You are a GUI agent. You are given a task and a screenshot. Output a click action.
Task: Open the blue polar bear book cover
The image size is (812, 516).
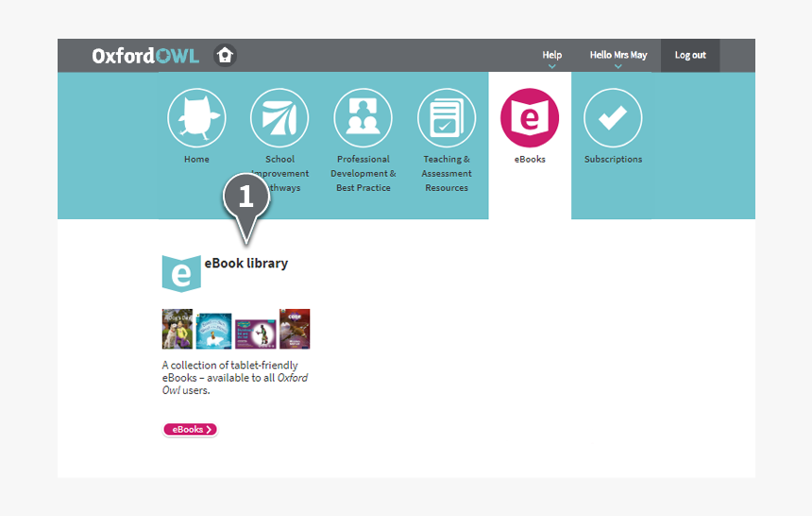click(x=214, y=331)
